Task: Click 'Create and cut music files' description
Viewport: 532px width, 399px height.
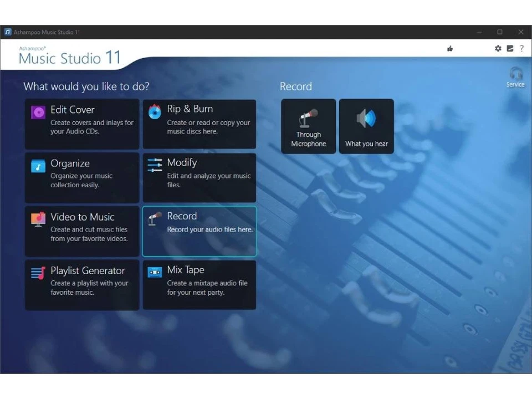Action: (89, 234)
